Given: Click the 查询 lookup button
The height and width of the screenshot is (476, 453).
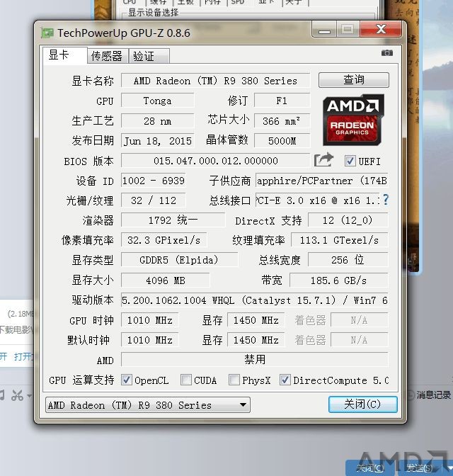Looking at the screenshot, I should point(354,80).
